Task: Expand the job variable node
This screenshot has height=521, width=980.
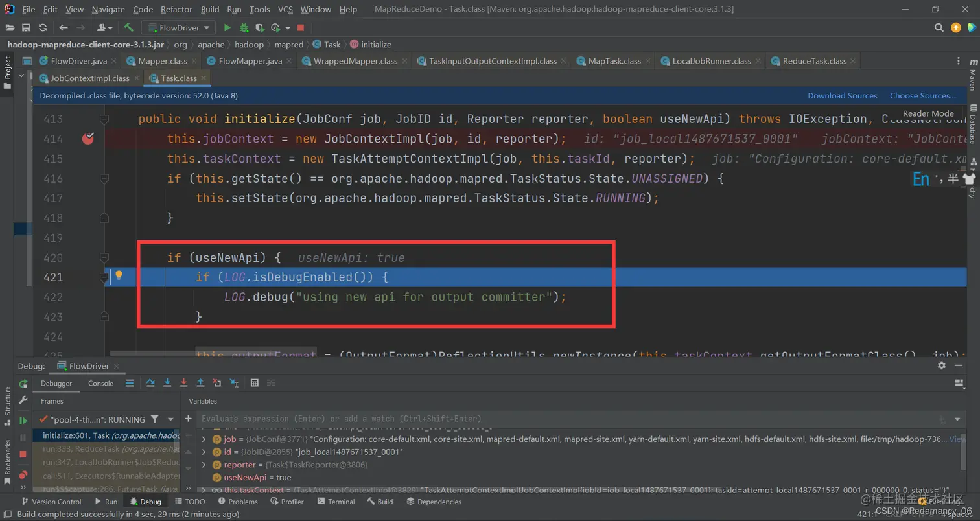Action: 204,439
